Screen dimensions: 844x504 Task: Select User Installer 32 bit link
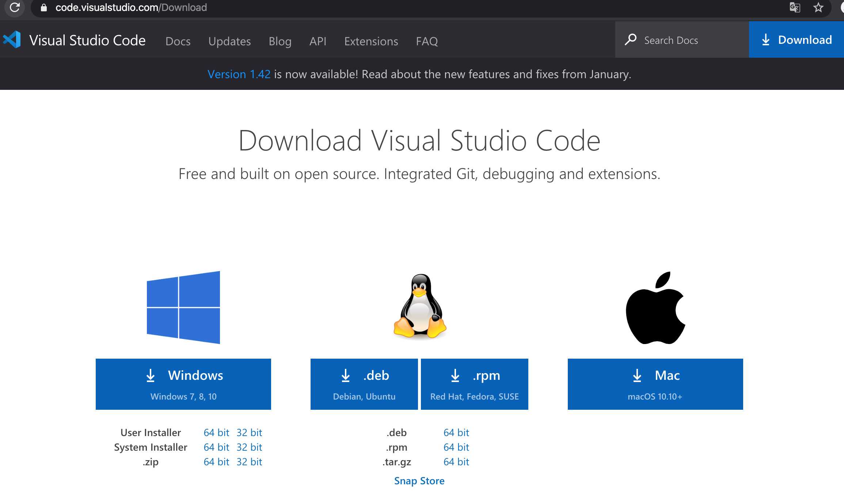(249, 432)
